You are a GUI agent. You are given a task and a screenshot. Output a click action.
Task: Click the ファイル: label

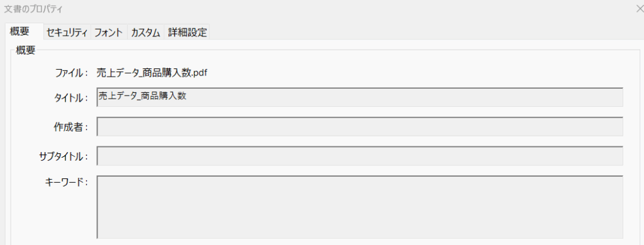tap(72, 73)
